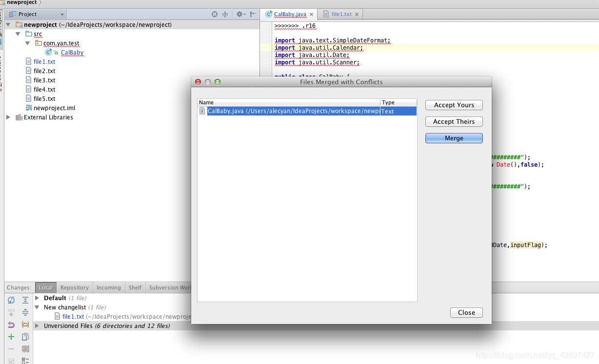
Task: Click scroll from source target icon
Action: (x=215, y=14)
